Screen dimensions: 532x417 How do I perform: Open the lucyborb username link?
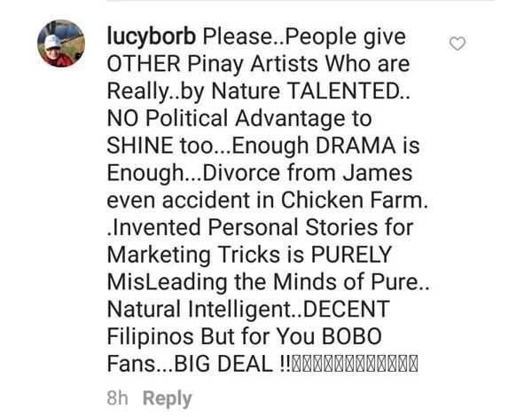[x=151, y=36]
